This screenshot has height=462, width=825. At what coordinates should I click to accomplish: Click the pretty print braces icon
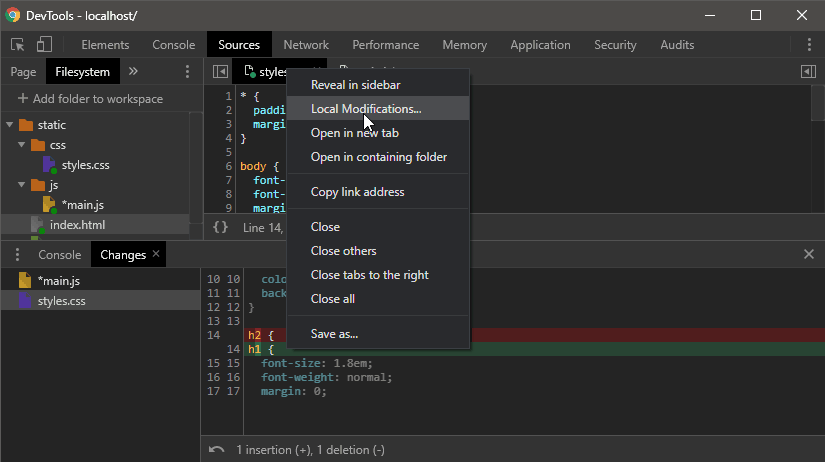220,228
